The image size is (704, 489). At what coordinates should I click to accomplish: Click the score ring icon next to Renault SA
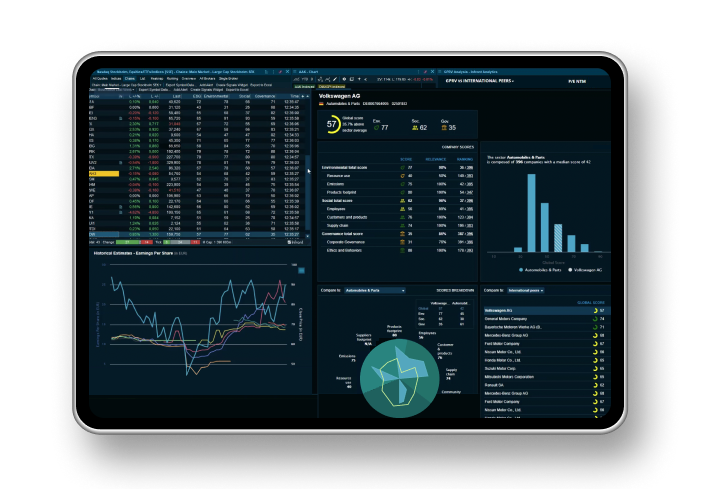coord(595,385)
